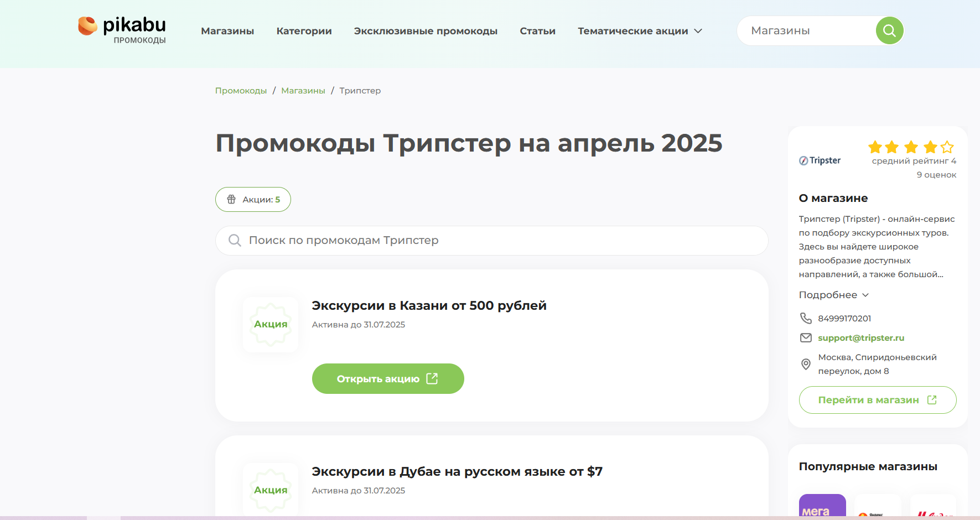Screen dimensions: 980x520
Task: Rate the store with the first star
Action: tap(875, 147)
